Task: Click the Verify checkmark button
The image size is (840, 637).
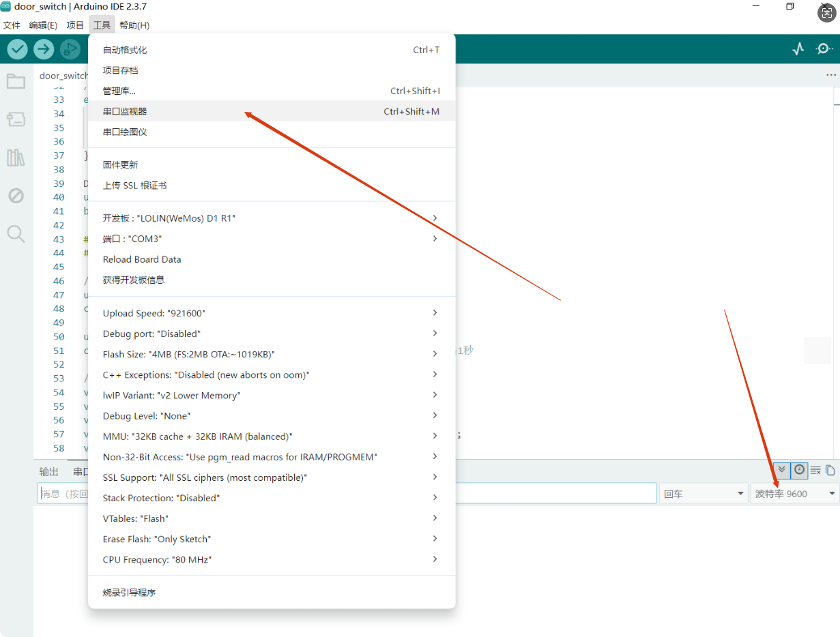Action: click(17, 48)
